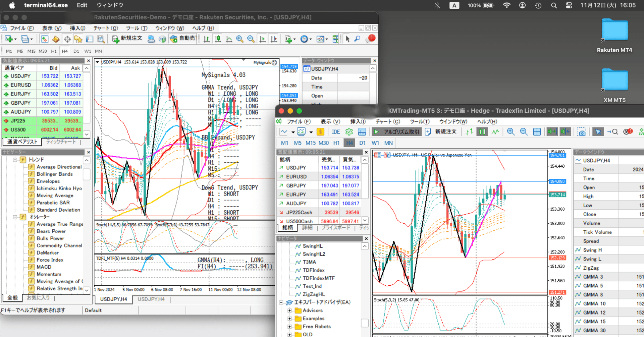Click the crosshair tool in MT4 toolbar

(67, 39)
